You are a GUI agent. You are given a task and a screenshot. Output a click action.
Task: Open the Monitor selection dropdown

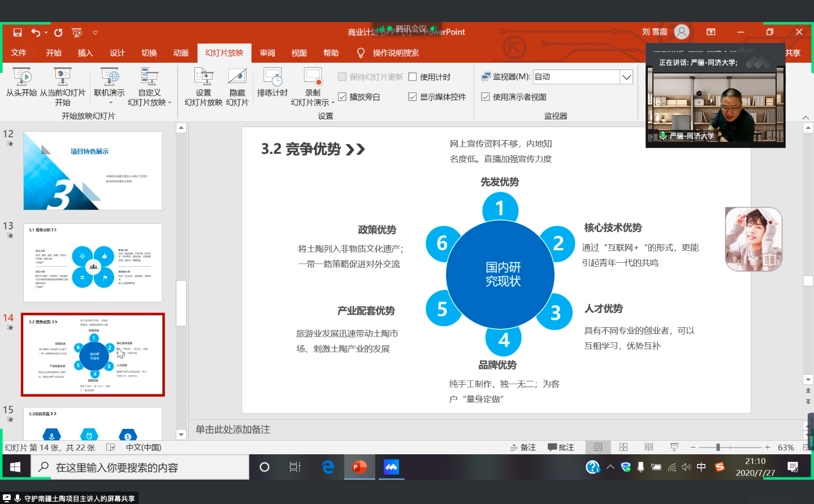tap(626, 77)
